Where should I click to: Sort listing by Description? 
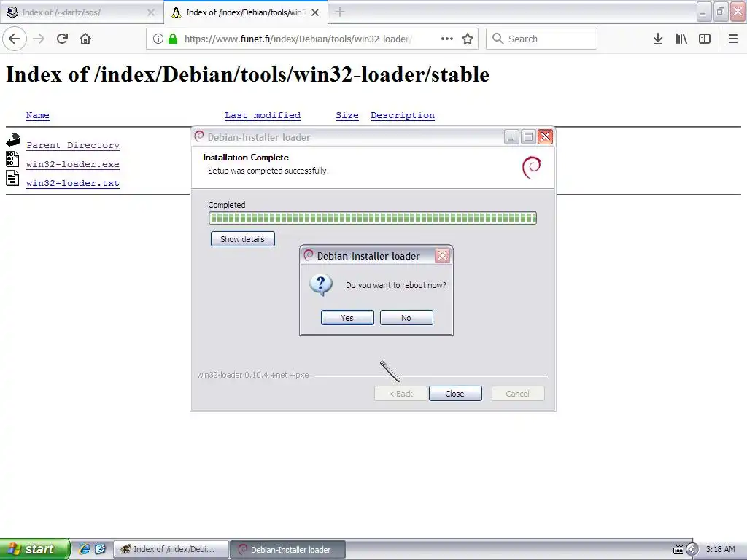coord(403,115)
